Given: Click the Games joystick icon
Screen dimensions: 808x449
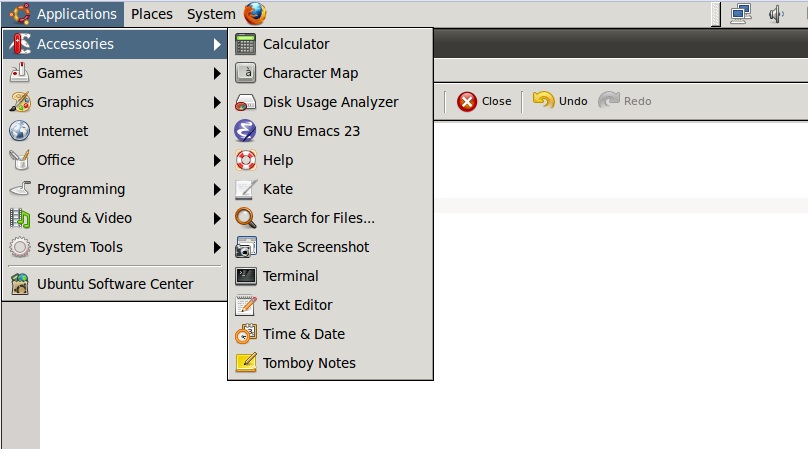Looking at the screenshot, I should tap(20, 73).
